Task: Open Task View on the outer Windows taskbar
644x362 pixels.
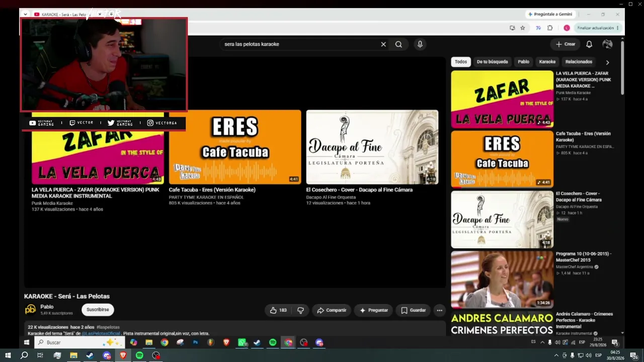Action: (x=40, y=355)
